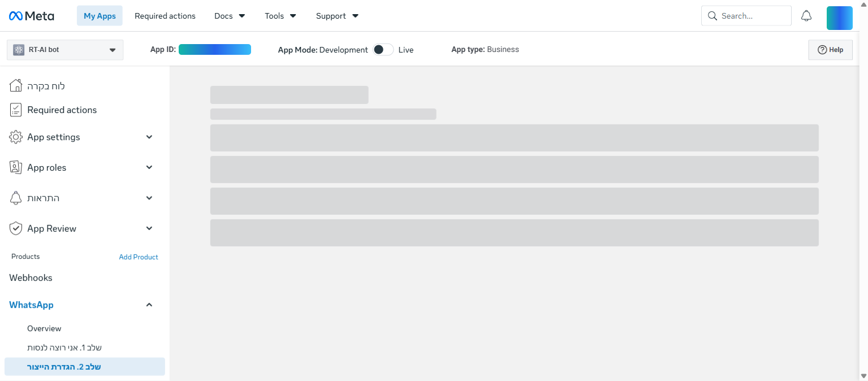868x381 pixels.
Task: Open the RT-AI bot app selector dropdown
Action: tap(65, 50)
